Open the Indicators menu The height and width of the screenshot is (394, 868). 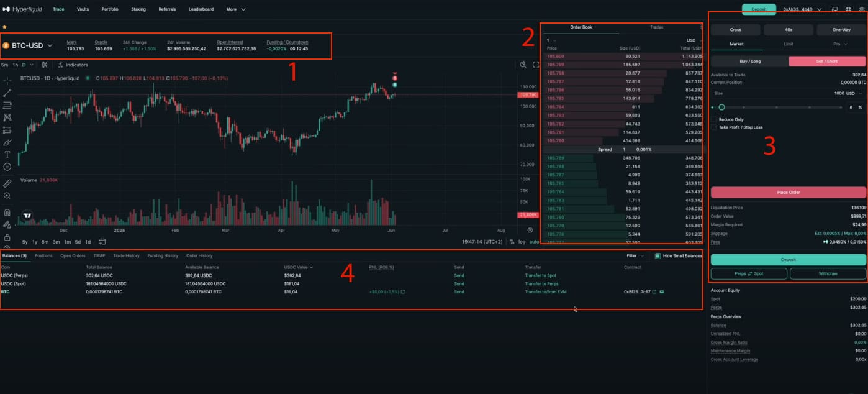(x=73, y=65)
